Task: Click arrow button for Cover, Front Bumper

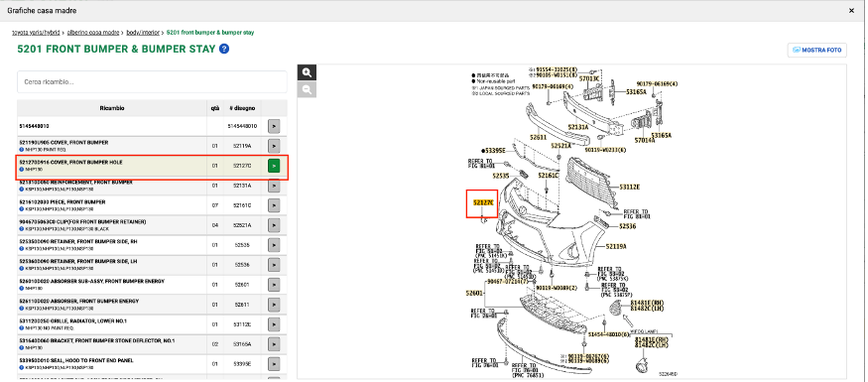Action: 274,146
